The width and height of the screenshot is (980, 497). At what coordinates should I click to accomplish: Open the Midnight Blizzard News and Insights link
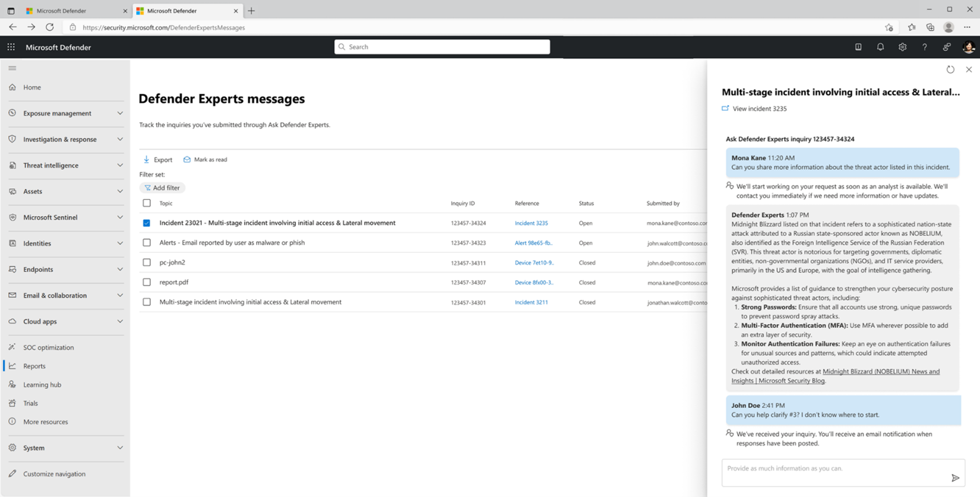pyautogui.click(x=836, y=376)
